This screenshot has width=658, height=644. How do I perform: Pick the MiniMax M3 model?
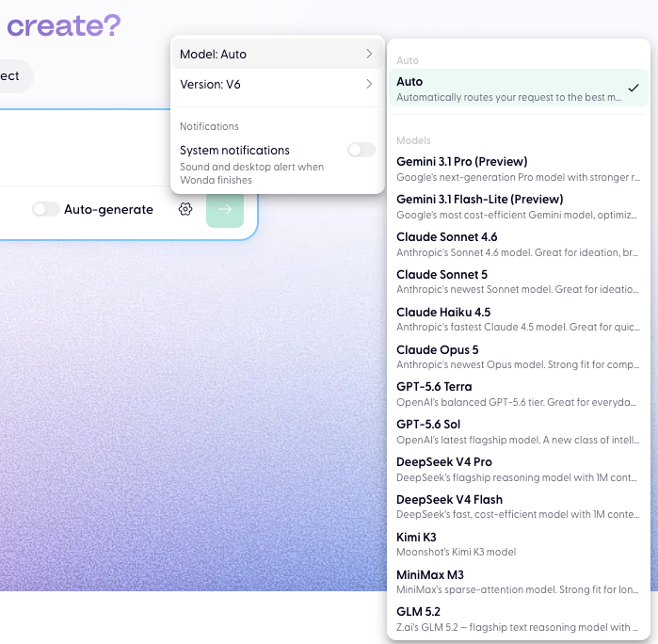point(519,582)
